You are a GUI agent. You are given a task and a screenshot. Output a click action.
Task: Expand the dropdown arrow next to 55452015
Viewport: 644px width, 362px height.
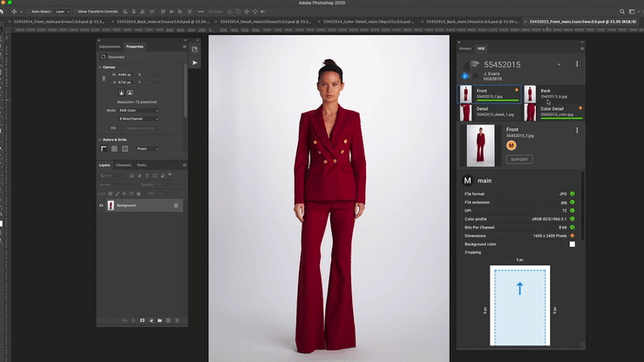click(558, 65)
